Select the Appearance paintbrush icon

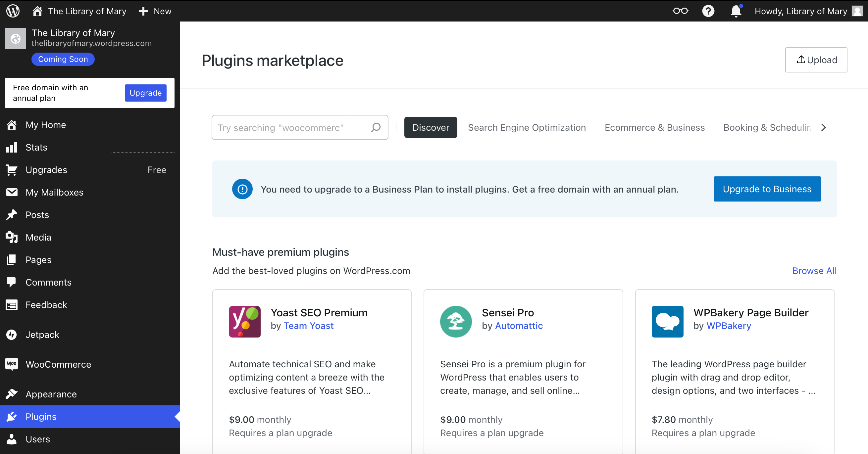(12, 394)
